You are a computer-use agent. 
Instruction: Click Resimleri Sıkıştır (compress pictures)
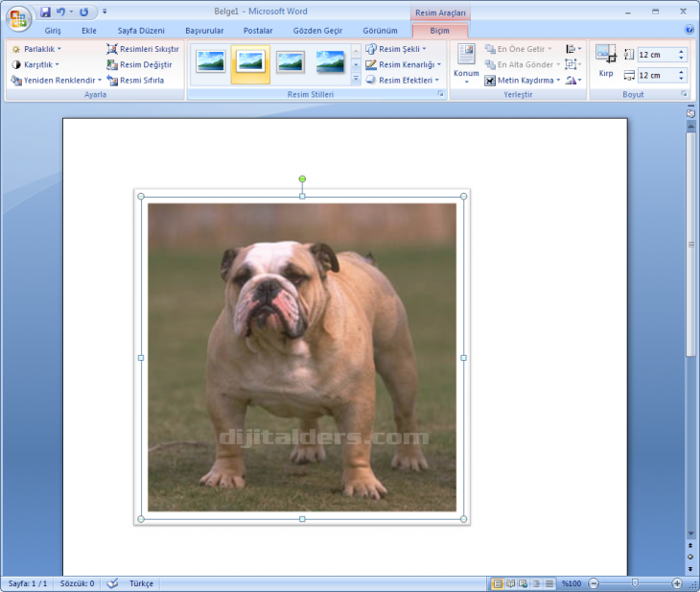143,49
